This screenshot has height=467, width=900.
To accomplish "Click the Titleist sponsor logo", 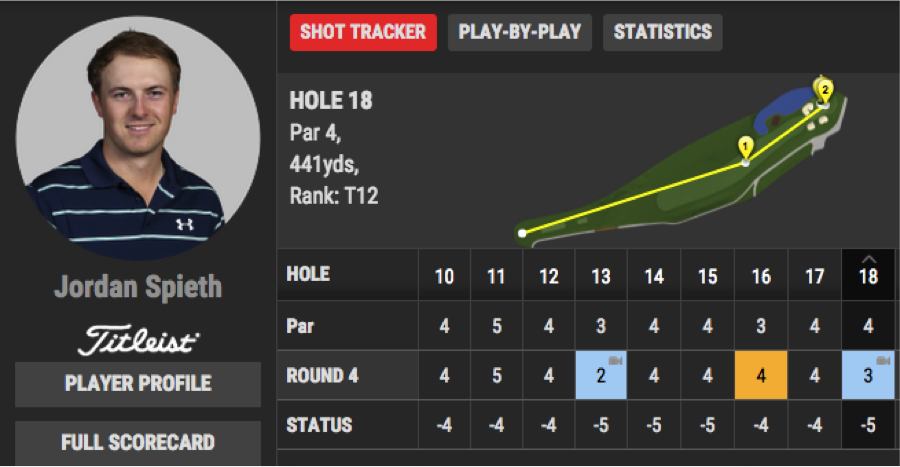I will click(x=138, y=340).
